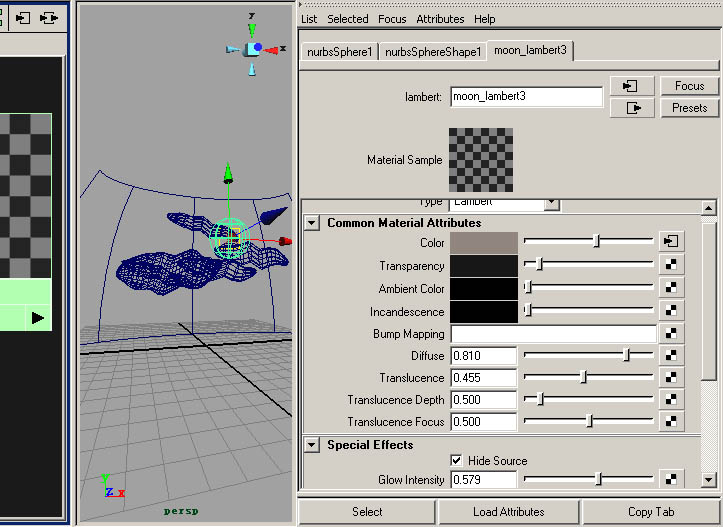Click red X-axis arrow of move manipulator
Viewport: 723px width, 527px height.
pos(285,241)
